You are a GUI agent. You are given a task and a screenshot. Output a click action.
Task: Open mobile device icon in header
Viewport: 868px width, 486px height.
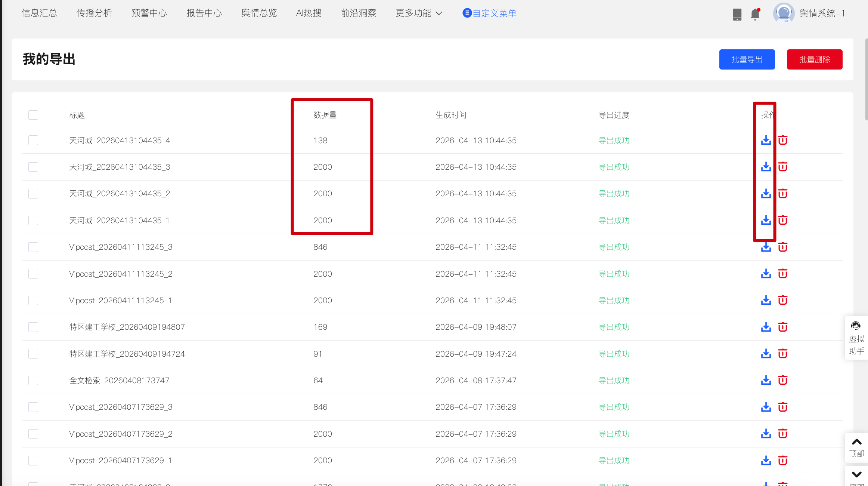[x=737, y=14]
